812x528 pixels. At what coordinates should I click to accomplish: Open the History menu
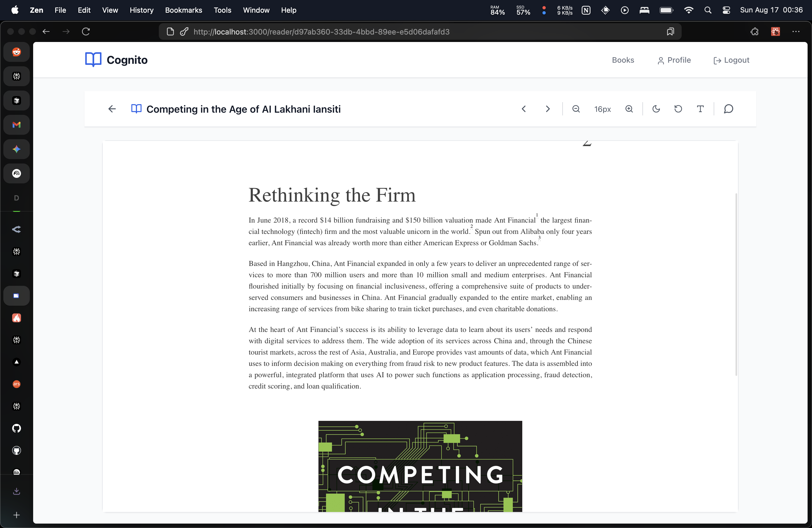[141, 10]
